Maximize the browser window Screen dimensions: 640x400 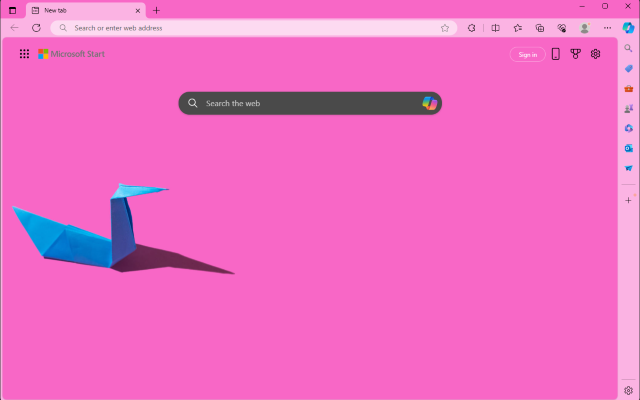[605, 6]
